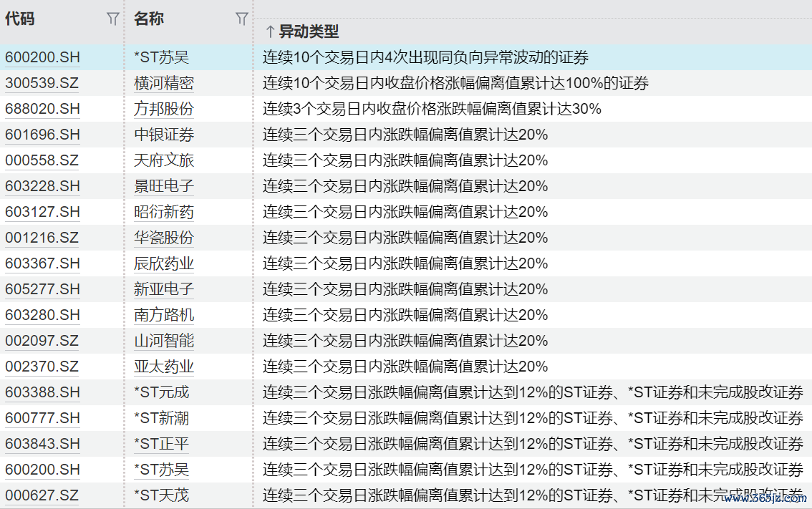Select 方邦股份 row's 偏离值累计达30% text
The image size is (812, 509).
[526, 109]
